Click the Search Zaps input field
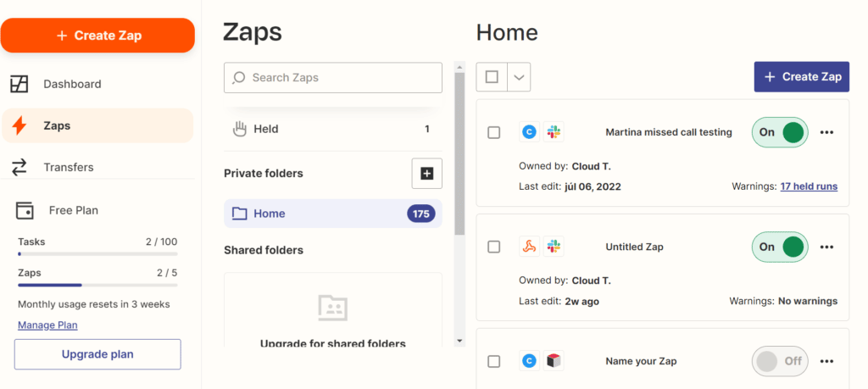This screenshot has height=389, width=868. 332,77
